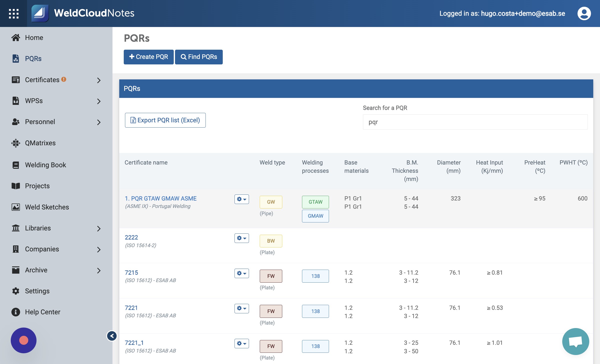Export PQR list to Excel

(165, 120)
